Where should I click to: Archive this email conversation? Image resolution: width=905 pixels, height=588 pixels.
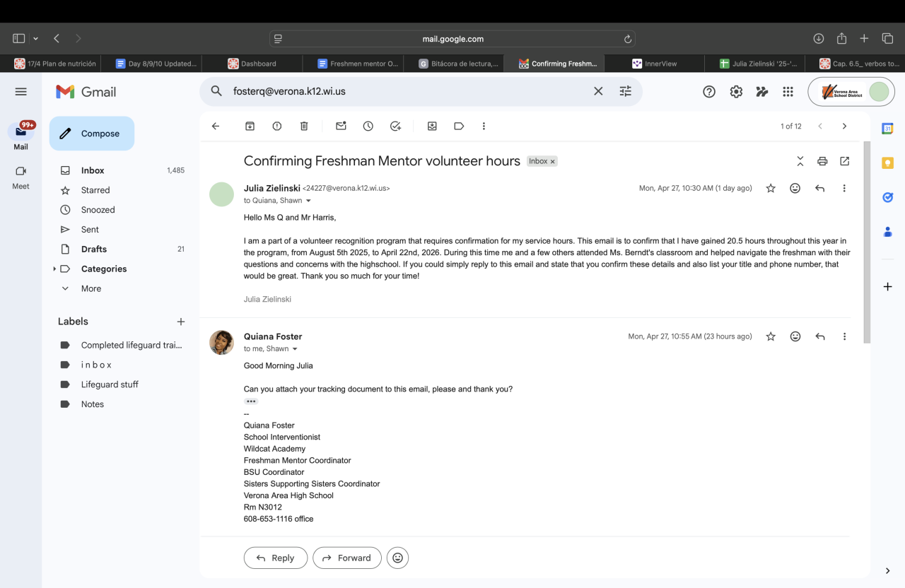[250, 126]
